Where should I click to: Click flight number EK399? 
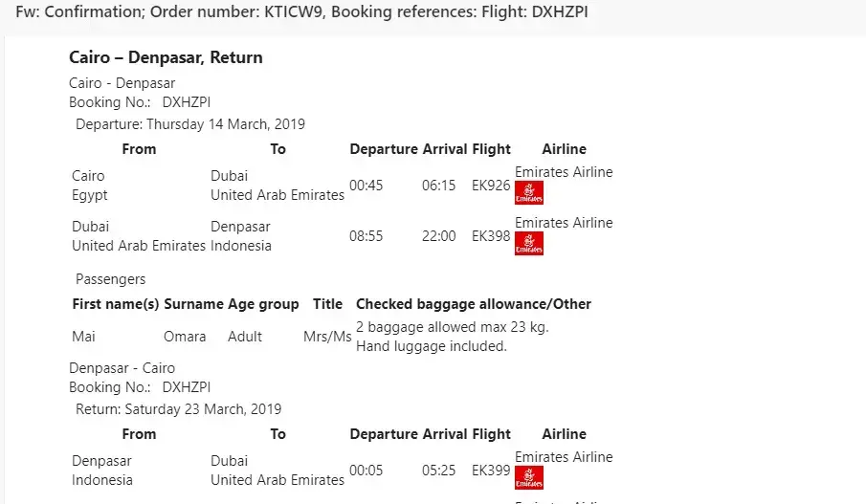(491, 471)
